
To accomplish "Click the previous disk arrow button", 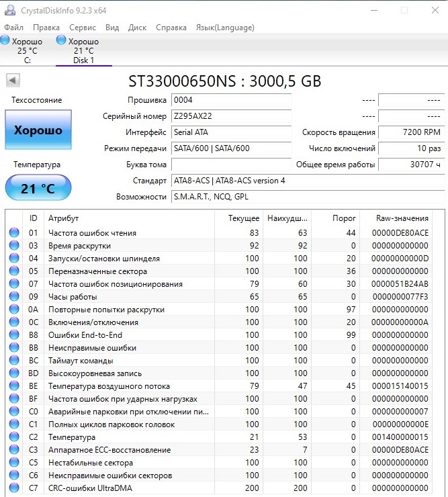I will tap(13, 80).
